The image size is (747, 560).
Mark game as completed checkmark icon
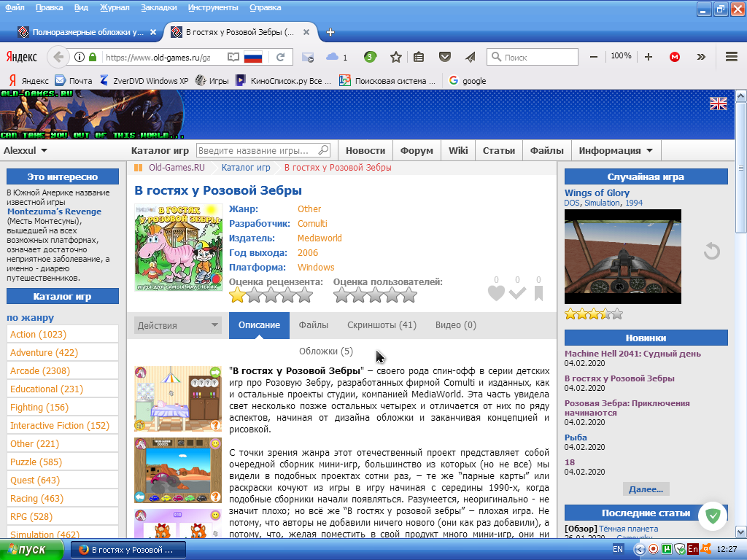(517, 293)
